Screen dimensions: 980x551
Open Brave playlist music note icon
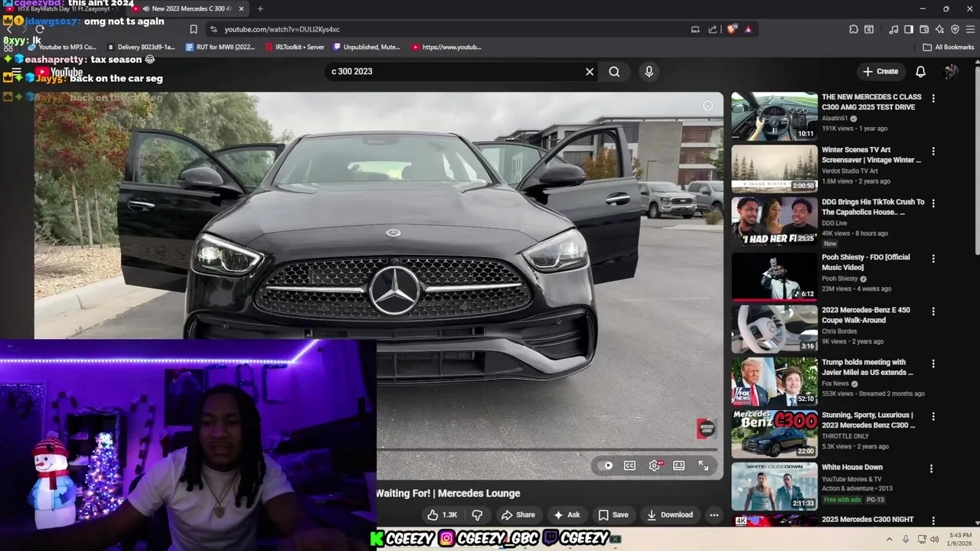tap(893, 29)
